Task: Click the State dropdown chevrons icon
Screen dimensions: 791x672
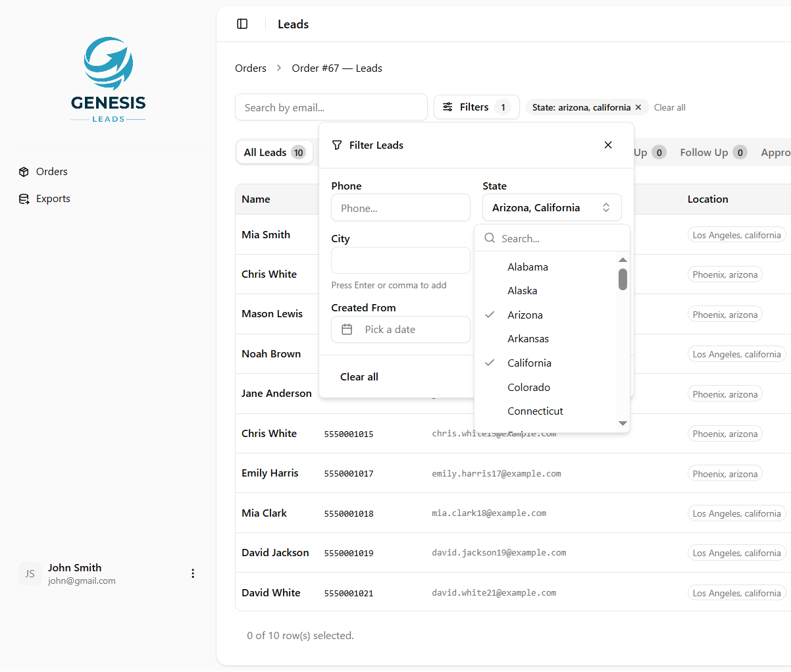Action: 606,207
